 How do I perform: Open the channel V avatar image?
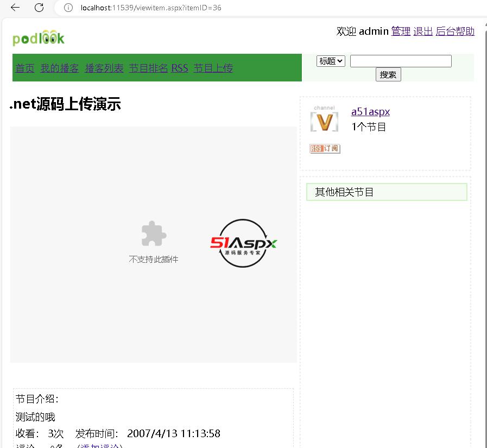[x=324, y=119]
